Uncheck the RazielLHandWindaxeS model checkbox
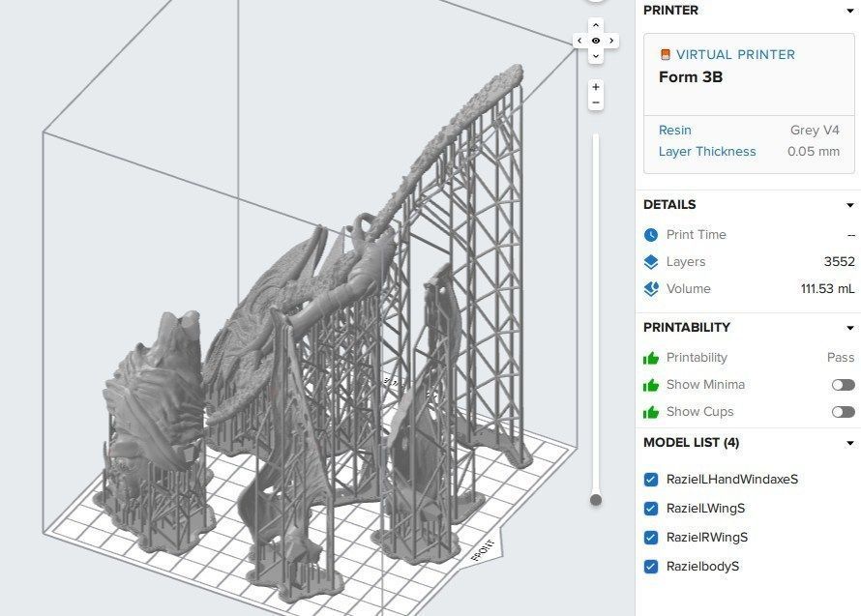Image resolution: width=861 pixels, height=616 pixels. [651, 480]
